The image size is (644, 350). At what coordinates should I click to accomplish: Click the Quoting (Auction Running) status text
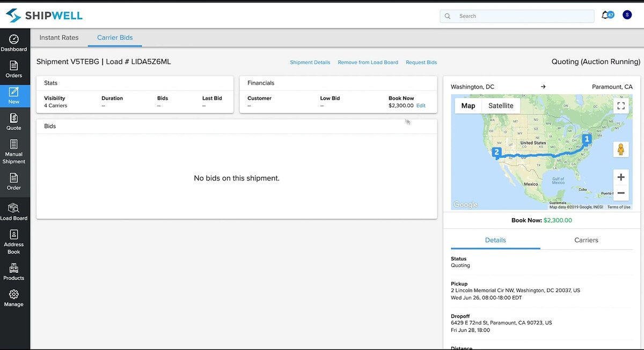point(596,62)
